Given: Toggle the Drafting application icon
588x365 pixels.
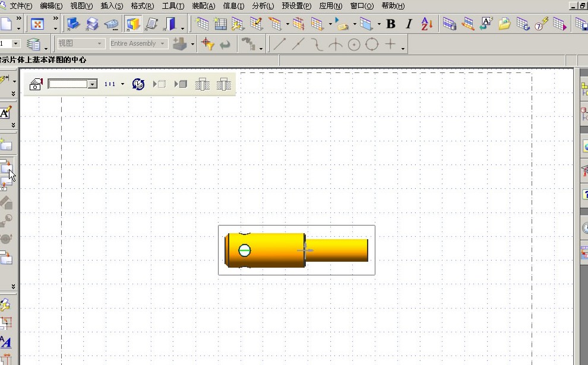Looking at the screenshot, I should [x=133, y=24].
